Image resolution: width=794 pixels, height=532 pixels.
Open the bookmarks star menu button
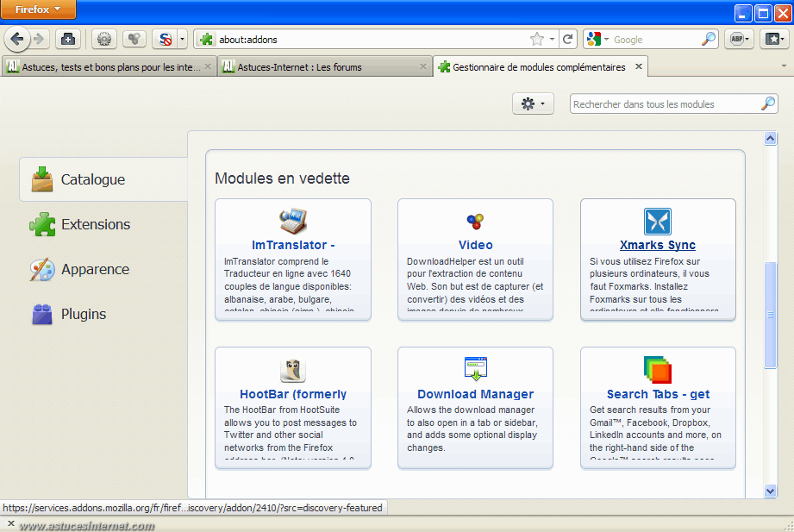775,39
